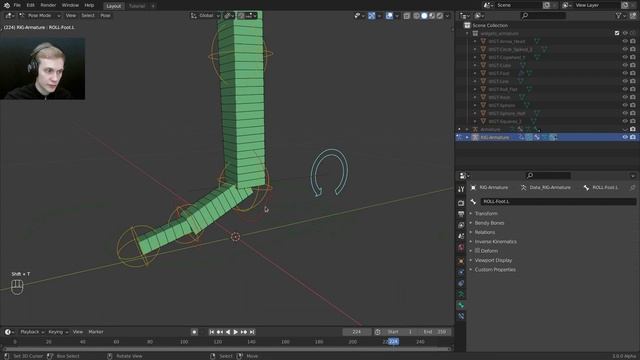The width and height of the screenshot is (640, 360).
Task: Open the Render properties tab
Action: (461, 203)
